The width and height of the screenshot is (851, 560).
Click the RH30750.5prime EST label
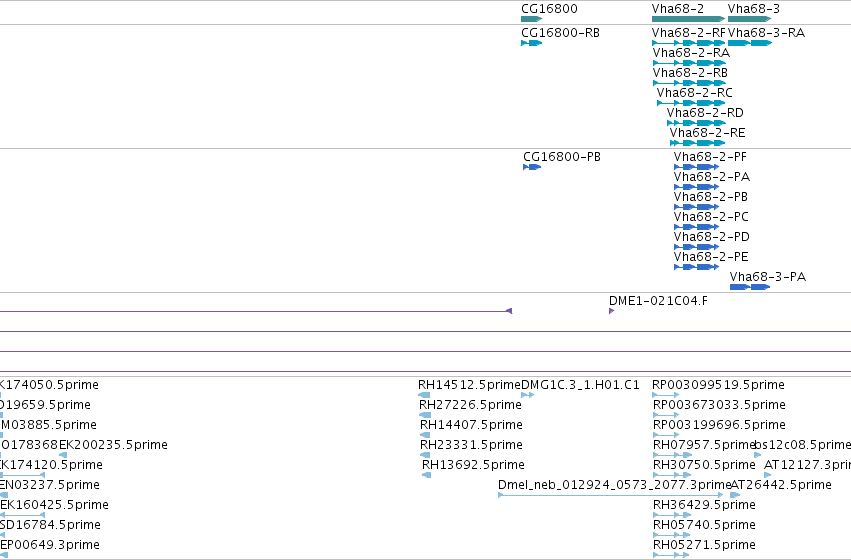(704, 465)
